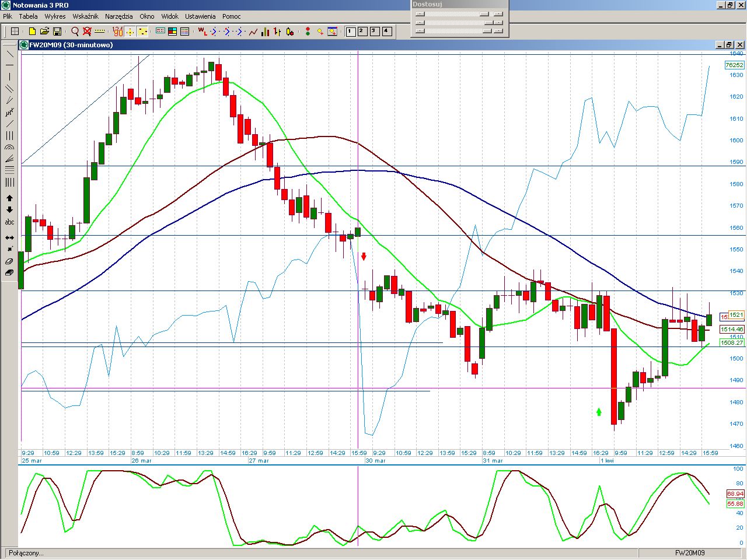747x560 pixels.
Task: Click the green up arrow marker on chart
Action: 599,412
